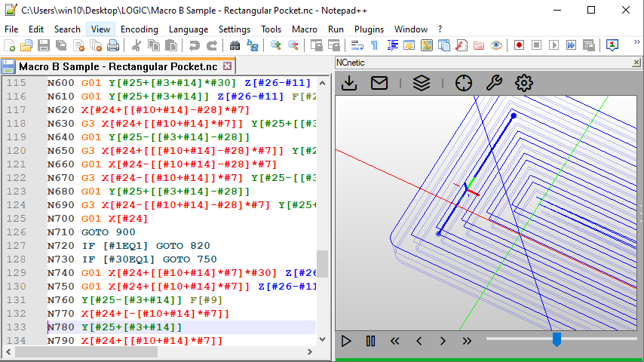This screenshot has height=362, width=644.
Task: Click the simulation progress slider handle
Action: tap(557, 339)
